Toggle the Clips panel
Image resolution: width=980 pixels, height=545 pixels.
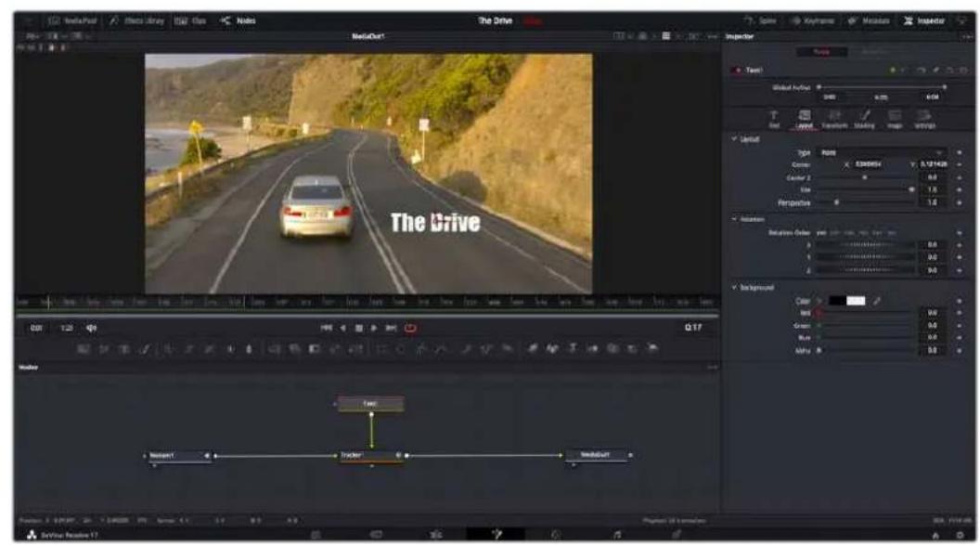(x=190, y=20)
